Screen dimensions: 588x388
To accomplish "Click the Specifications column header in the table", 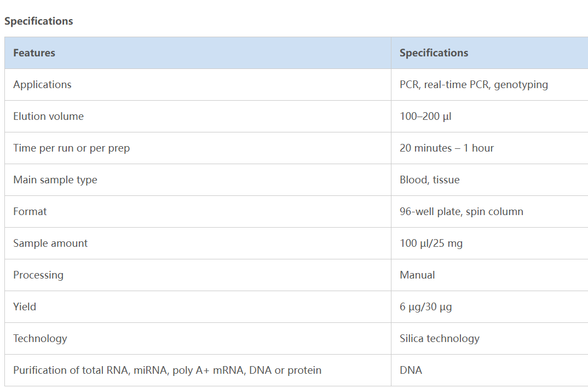I will 434,53.
